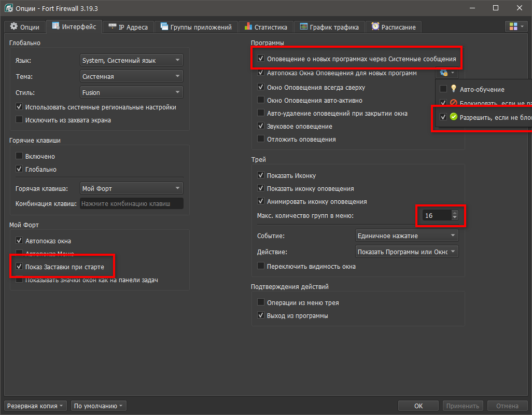The width and height of the screenshot is (532, 415).
Task: Expand the Событие Единичное нажатие dropdown
Action: coord(407,236)
